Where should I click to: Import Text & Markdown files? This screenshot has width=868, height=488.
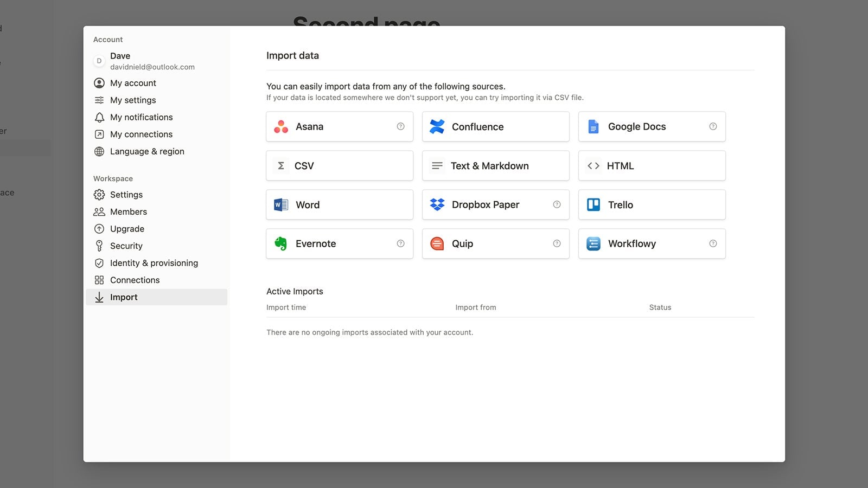(496, 166)
